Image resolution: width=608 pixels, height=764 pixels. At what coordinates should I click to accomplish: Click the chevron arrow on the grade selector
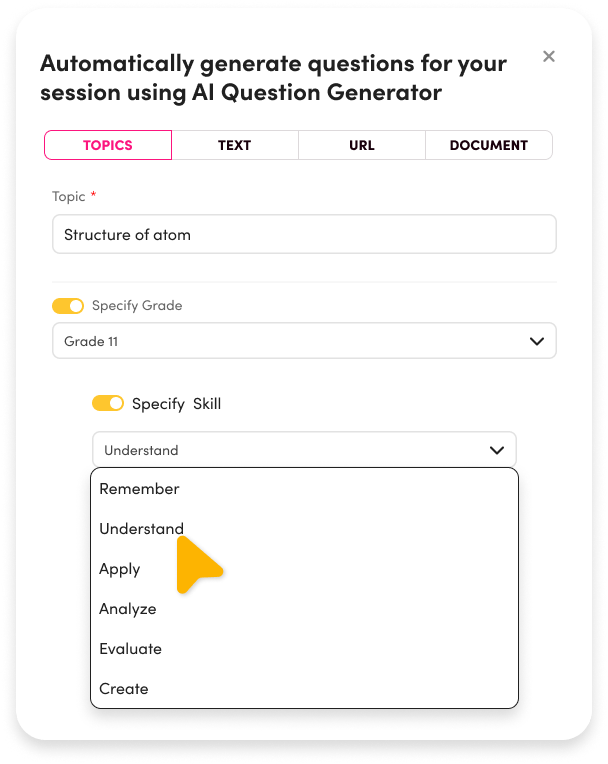537,341
